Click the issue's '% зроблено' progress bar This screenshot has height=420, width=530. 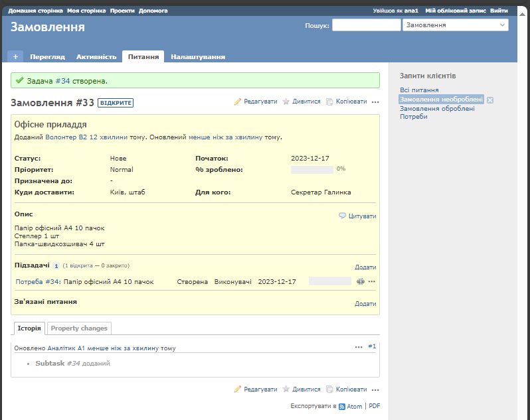(x=312, y=170)
